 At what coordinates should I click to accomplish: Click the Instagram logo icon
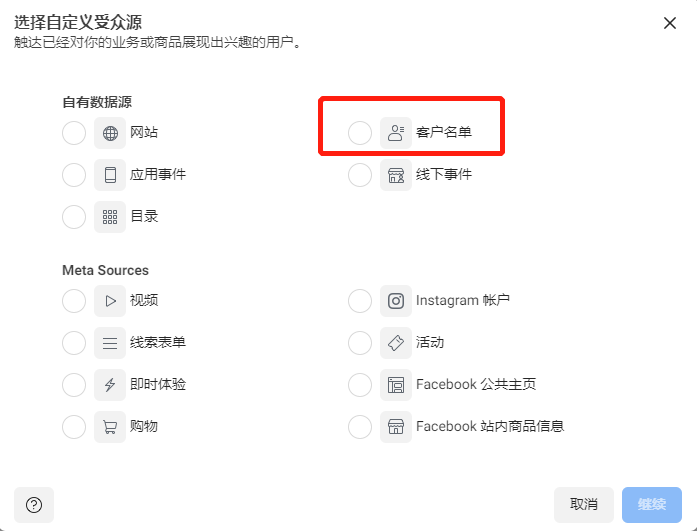[396, 301]
